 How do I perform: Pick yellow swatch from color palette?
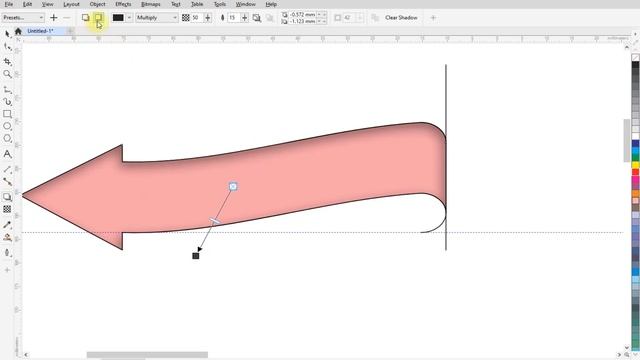point(636,165)
